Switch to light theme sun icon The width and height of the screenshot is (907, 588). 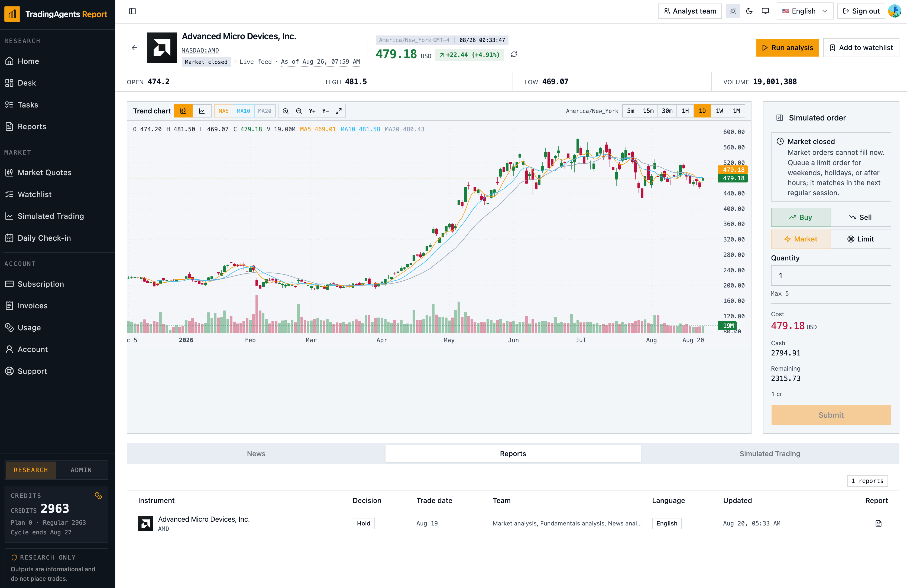733,11
